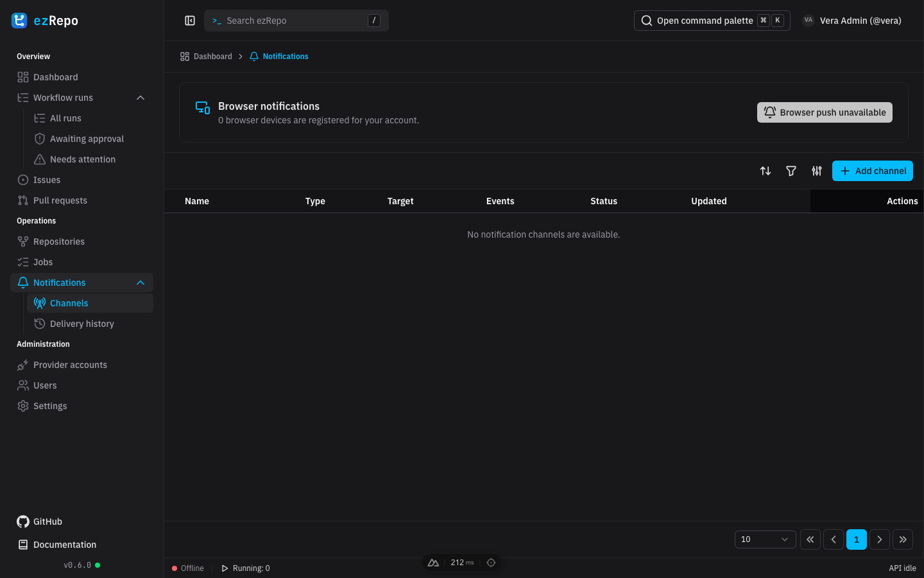
Task: Collapse the Workflow runs section
Action: (x=141, y=98)
